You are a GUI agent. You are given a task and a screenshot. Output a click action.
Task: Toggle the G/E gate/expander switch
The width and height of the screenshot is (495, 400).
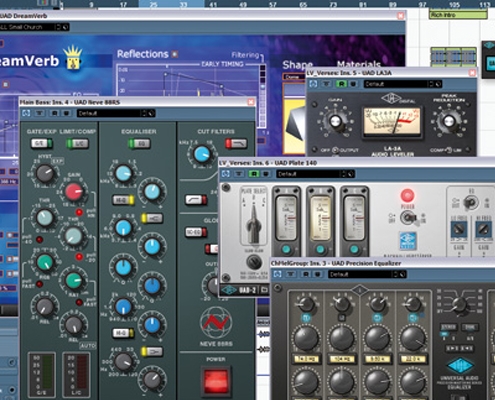pos(42,143)
